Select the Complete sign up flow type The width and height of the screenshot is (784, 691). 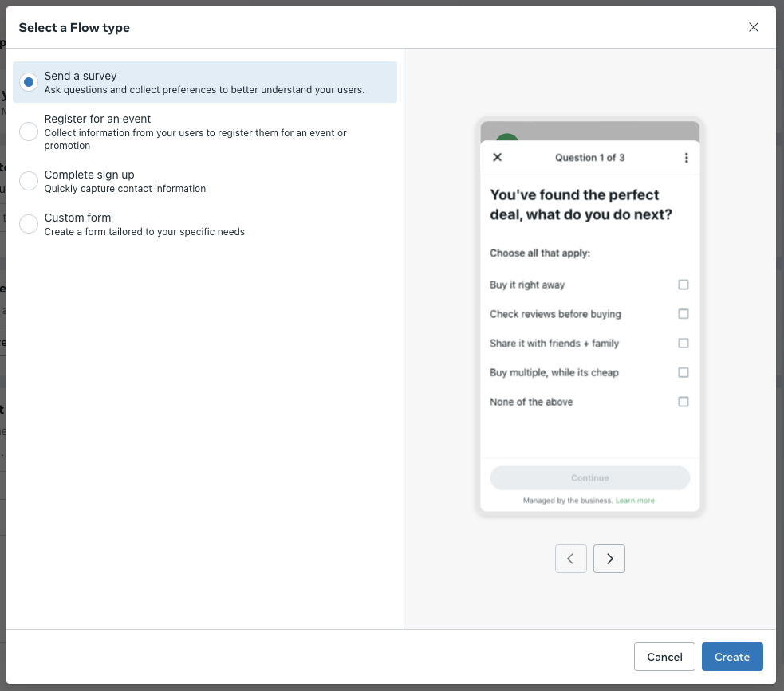pyautogui.click(x=29, y=181)
